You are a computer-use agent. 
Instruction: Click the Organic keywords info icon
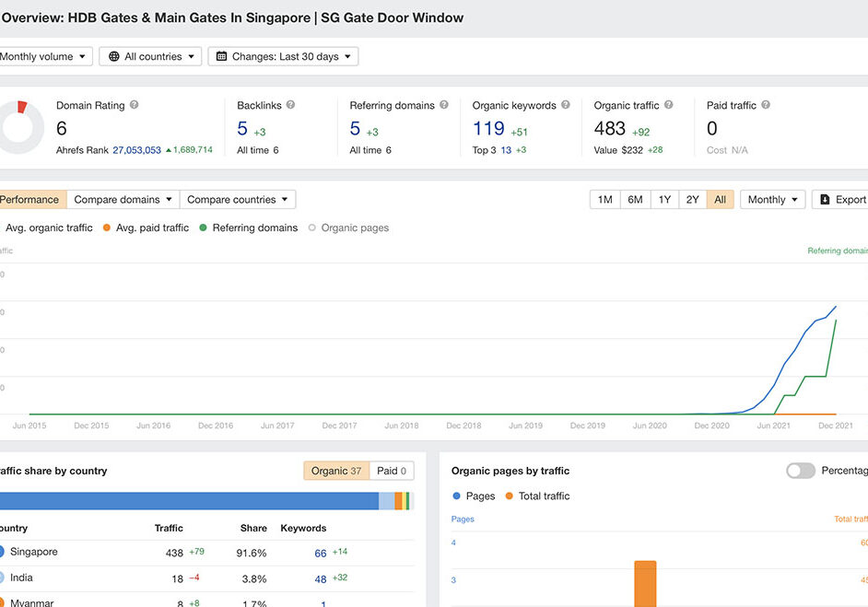tap(566, 105)
